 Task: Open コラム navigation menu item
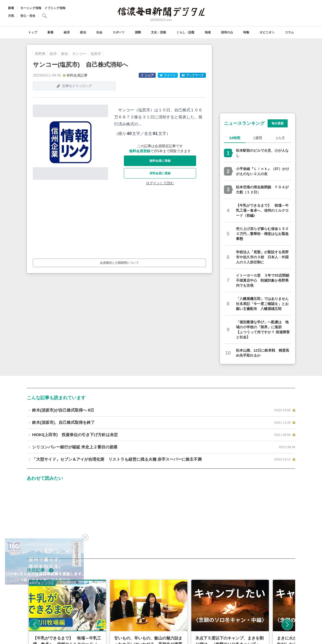289,32
